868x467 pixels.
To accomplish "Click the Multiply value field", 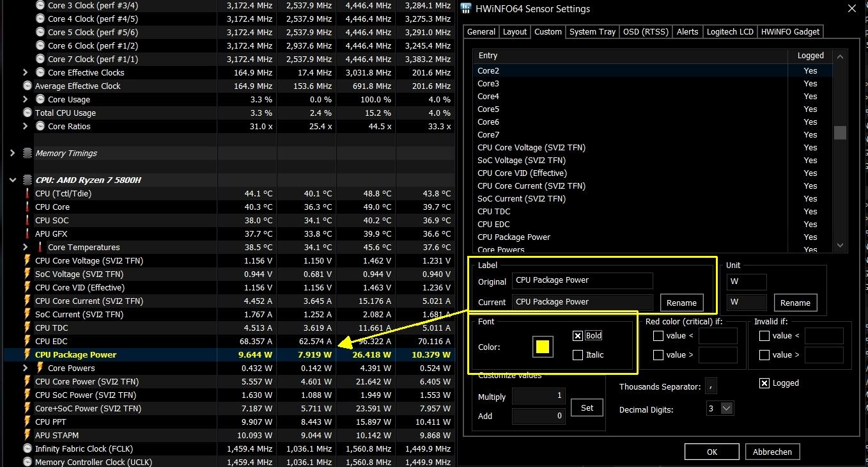I will click(538, 396).
